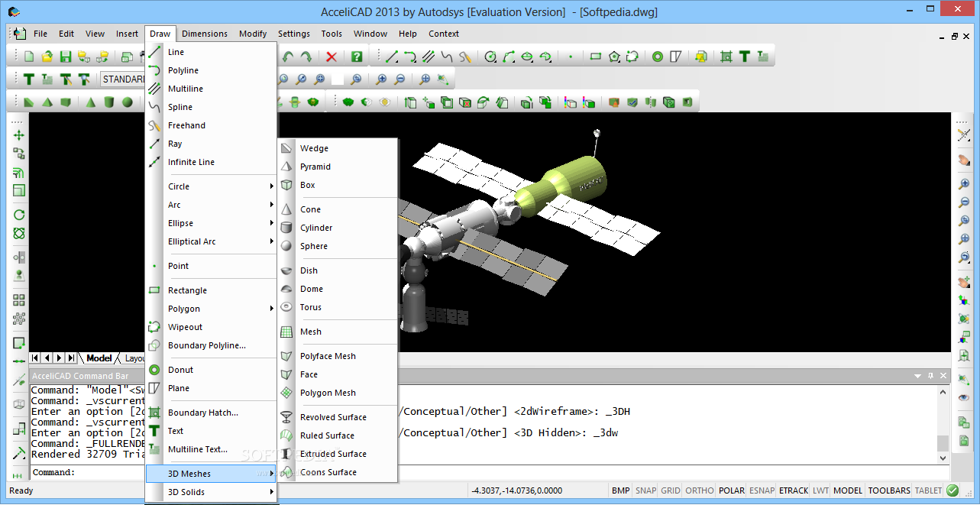Toggle ESNAP in the status bar
Screen dimensions: 980x505
pyautogui.click(x=762, y=490)
